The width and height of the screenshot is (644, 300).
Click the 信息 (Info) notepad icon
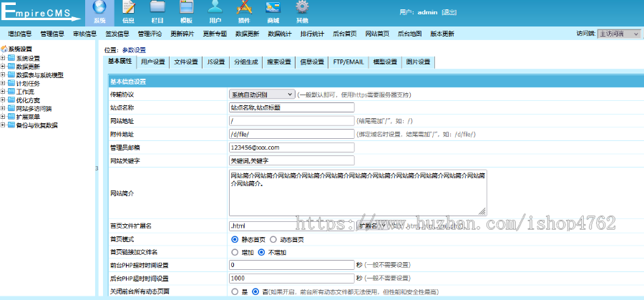coord(128,10)
